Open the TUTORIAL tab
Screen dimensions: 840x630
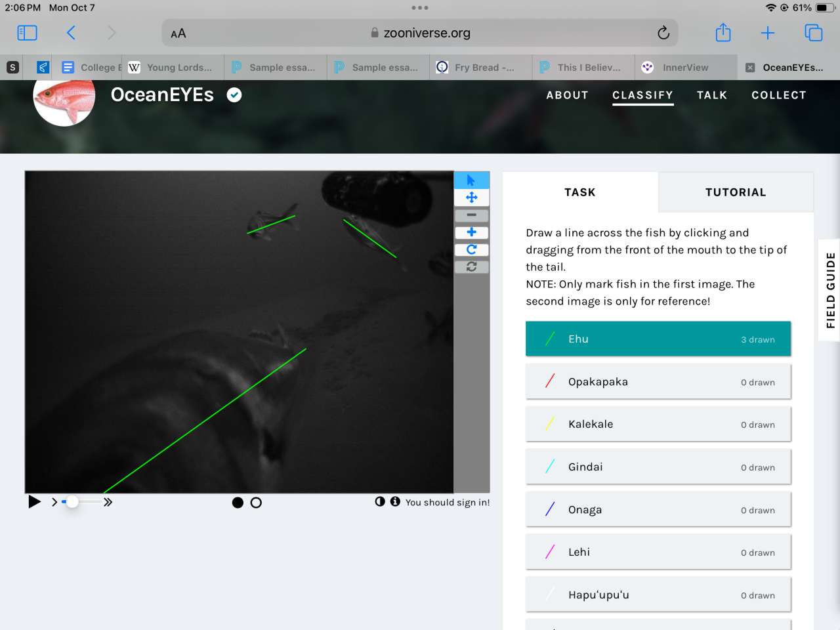(736, 192)
